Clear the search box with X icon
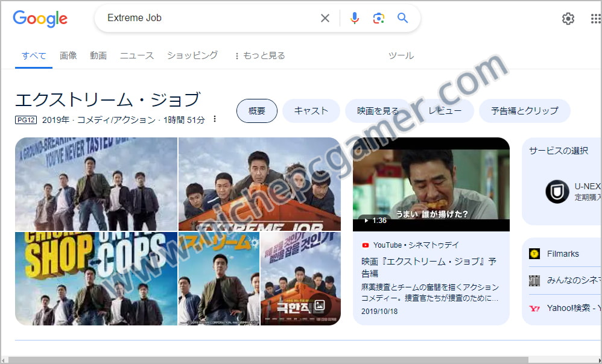Image resolution: width=602 pixels, height=364 pixels. (x=325, y=18)
